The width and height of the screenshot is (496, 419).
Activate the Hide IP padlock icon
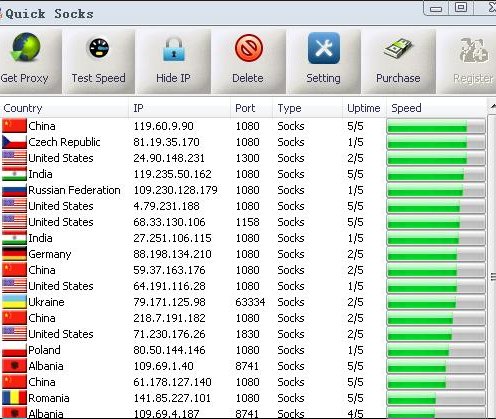click(173, 49)
